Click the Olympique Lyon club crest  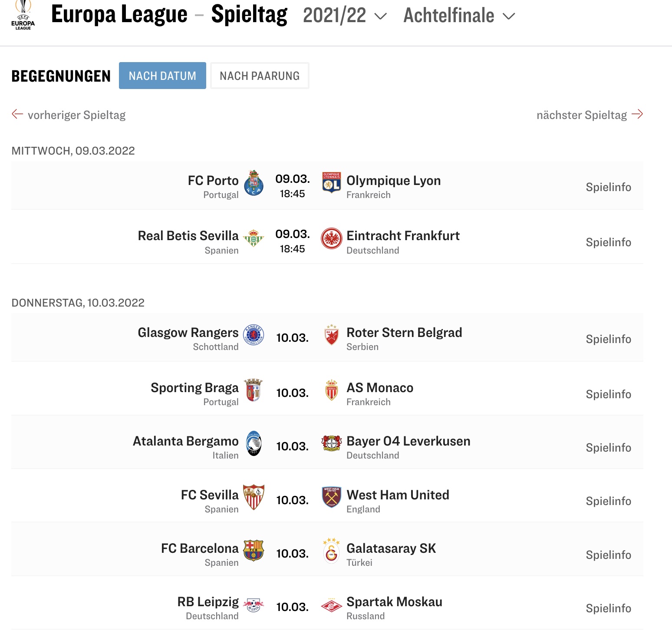[331, 182]
